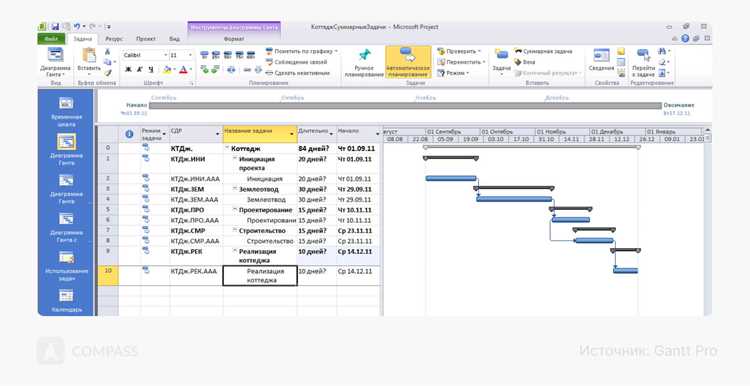Open task Сведения dialog
Viewport: 750px width, 386px height.
tap(601, 61)
